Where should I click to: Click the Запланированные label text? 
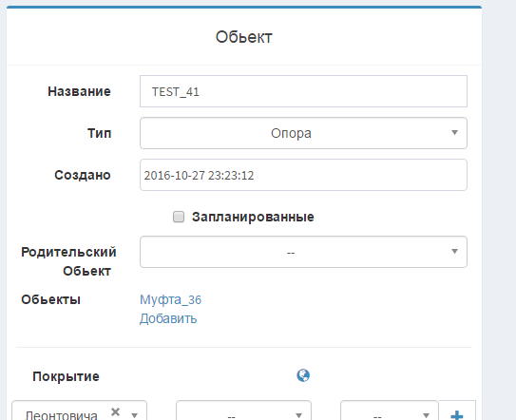pos(253,217)
